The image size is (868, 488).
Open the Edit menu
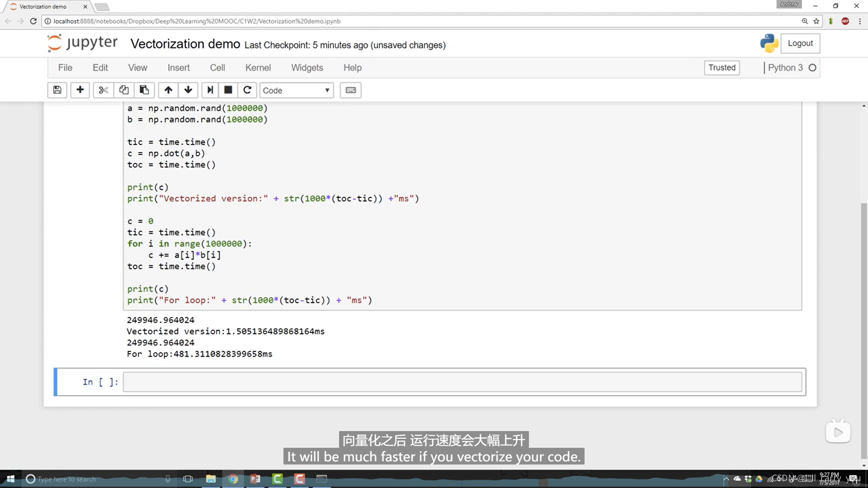pyautogui.click(x=100, y=67)
